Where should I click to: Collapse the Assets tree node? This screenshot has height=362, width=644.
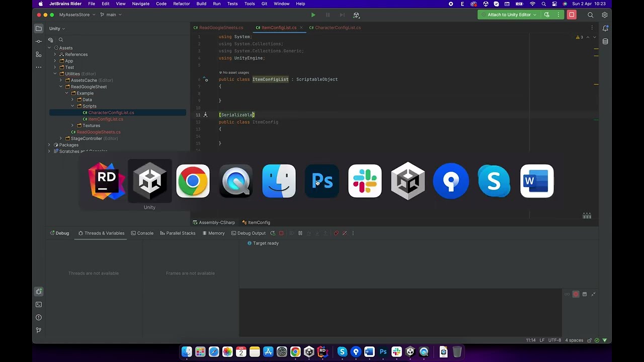(49, 48)
